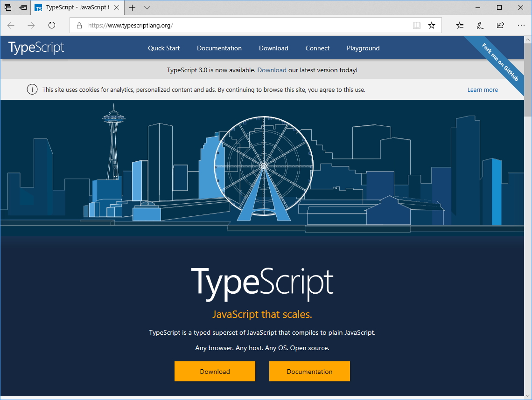The width and height of the screenshot is (532, 400).
Task: Click the Share this page icon
Action: [500, 25]
